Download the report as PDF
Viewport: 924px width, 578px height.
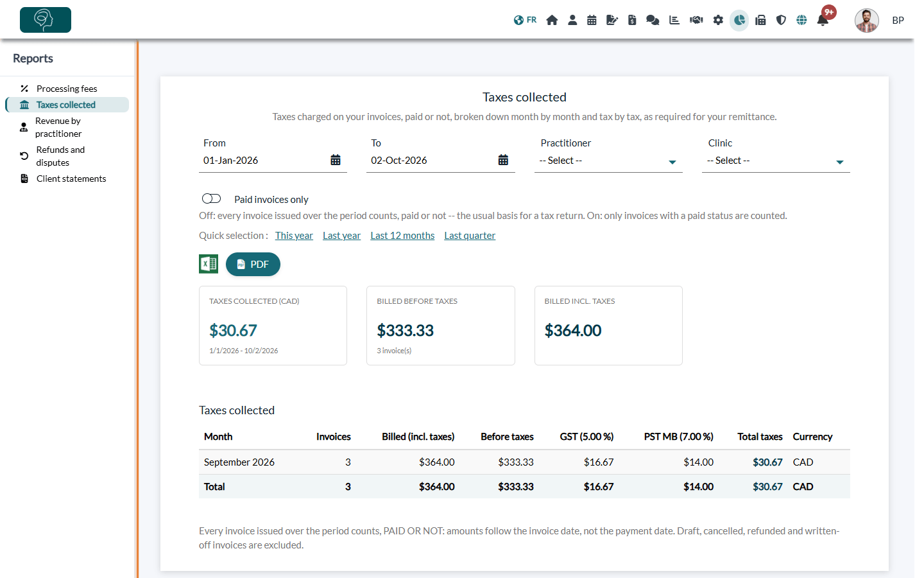[x=253, y=264]
